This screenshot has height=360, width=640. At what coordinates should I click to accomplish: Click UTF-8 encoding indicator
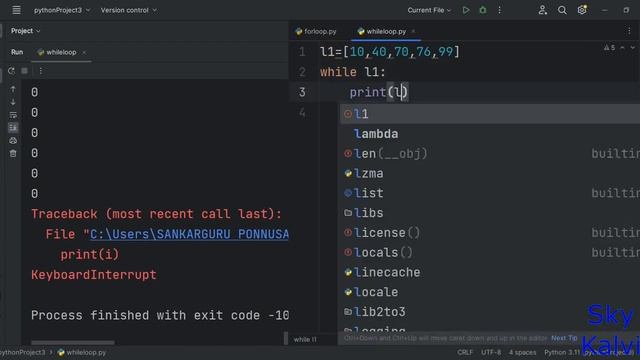pyautogui.click(x=491, y=352)
